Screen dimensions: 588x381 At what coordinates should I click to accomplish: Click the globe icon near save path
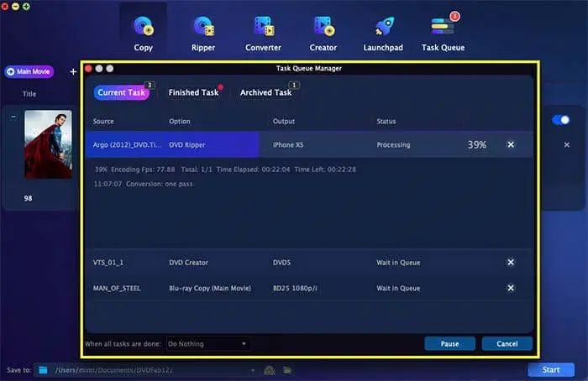(x=270, y=370)
